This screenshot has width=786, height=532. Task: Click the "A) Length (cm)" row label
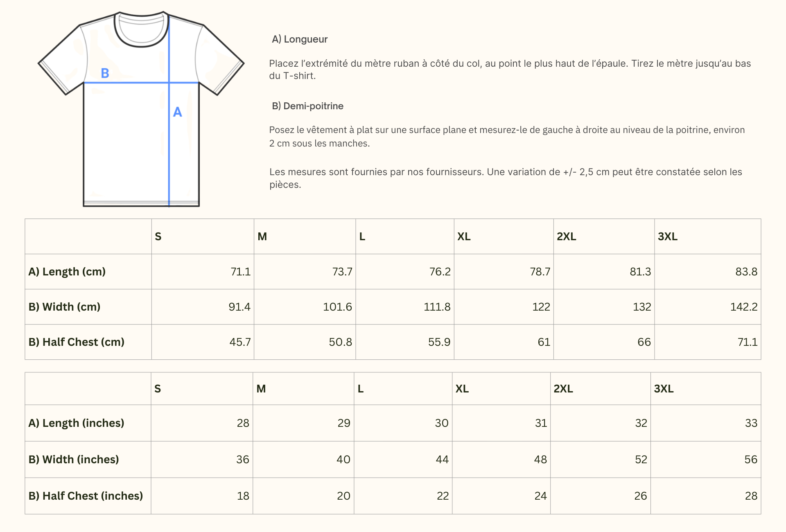point(67,272)
